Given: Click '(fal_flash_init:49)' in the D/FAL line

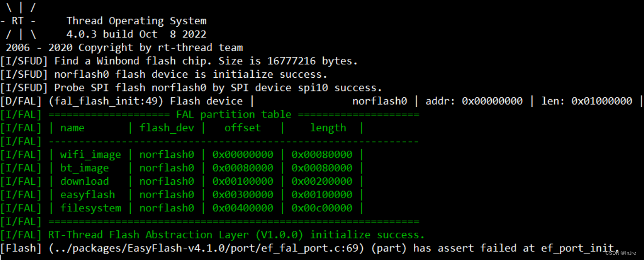Looking at the screenshot, I should click(x=106, y=101).
